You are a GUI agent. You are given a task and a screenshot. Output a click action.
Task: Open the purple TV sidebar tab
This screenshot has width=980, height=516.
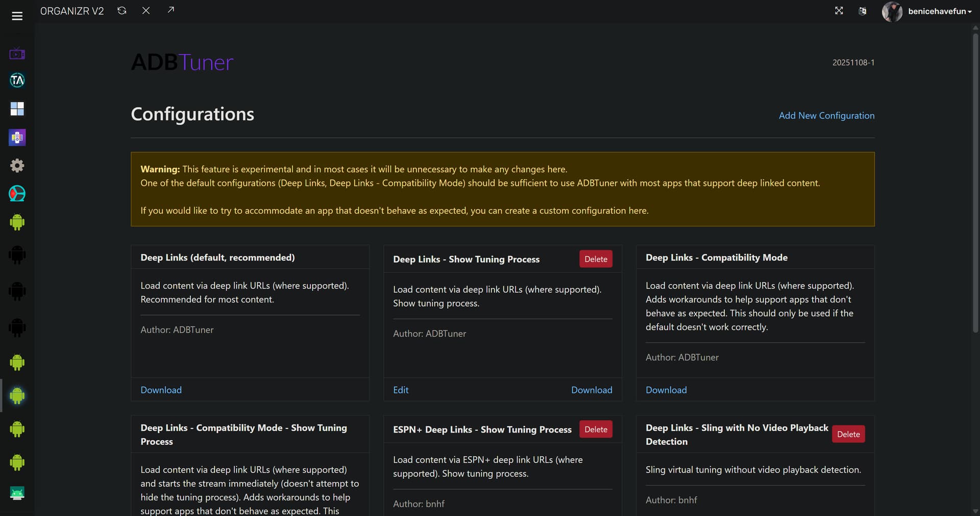17,53
